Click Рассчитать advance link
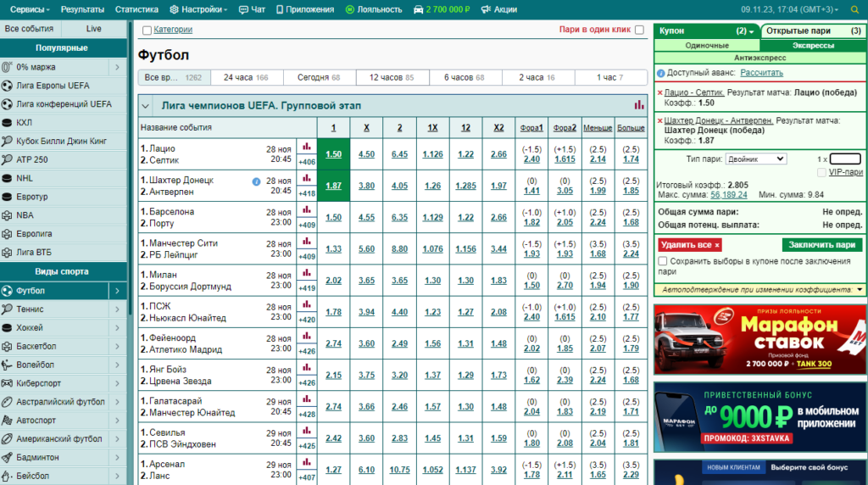The height and width of the screenshot is (485, 868). [x=761, y=73]
